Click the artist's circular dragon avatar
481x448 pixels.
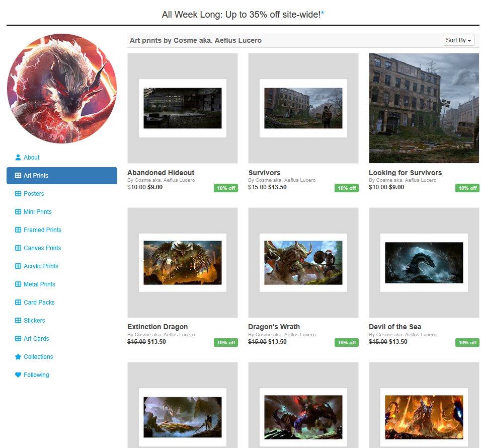click(x=62, y=89)
